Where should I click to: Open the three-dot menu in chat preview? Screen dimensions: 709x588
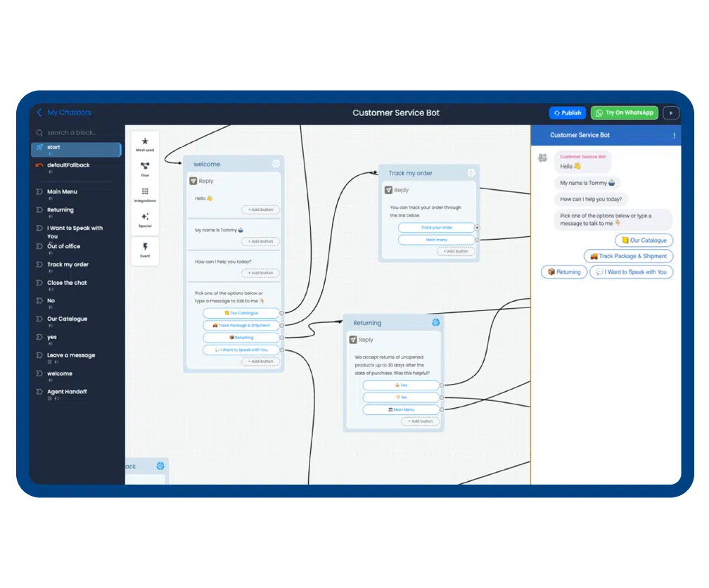(674, 136)
